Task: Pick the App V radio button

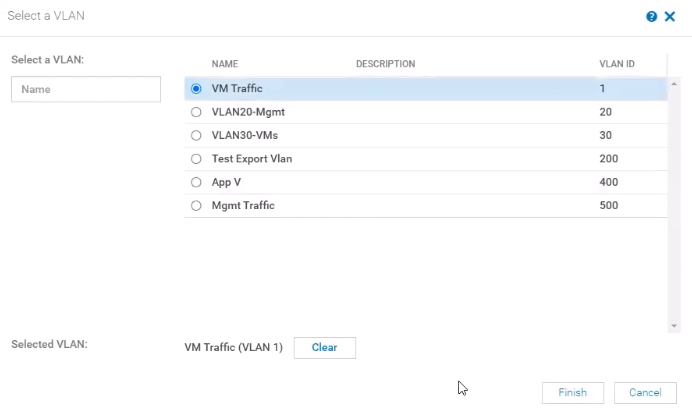Action: point(196,182)
